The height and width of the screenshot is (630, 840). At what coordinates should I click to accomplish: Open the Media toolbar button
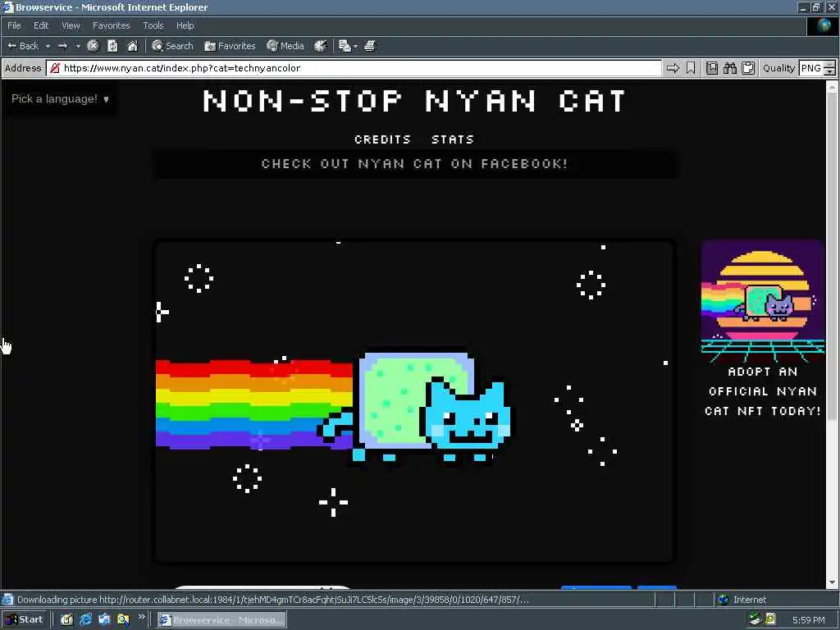click(x=285, y=46)
